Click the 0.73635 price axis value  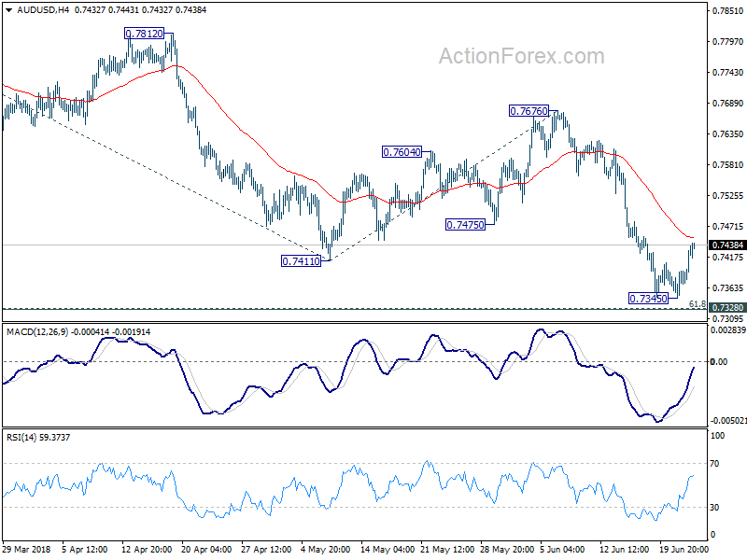coord(727,288)
